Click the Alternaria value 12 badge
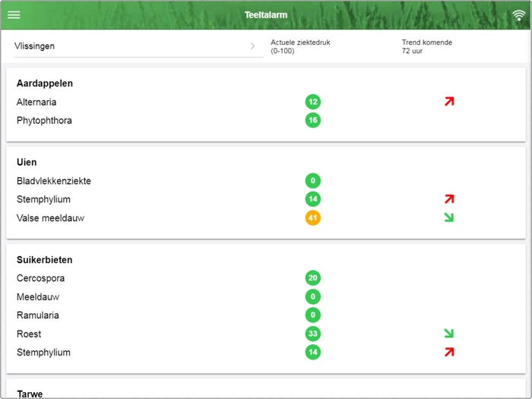The image size is (532, 399). 313,102
